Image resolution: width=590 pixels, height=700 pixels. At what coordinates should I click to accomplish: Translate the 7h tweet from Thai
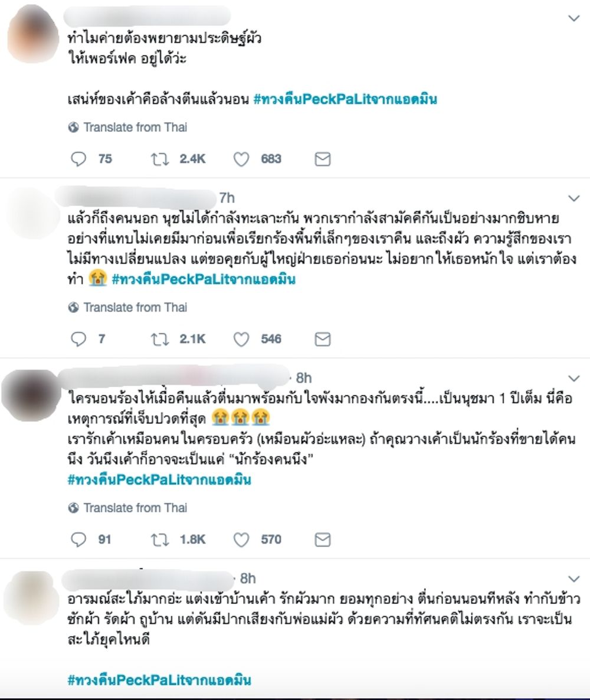[x=127, y=308]
